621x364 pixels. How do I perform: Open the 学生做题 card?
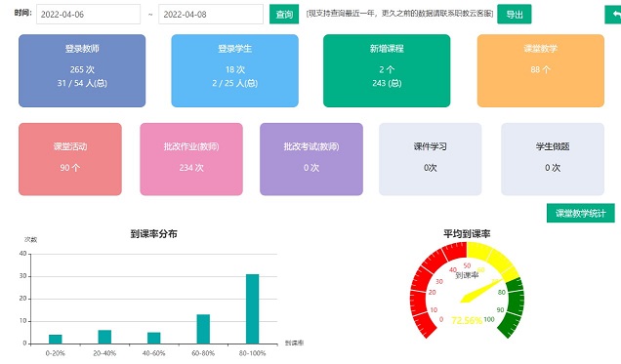click(553, 159)
